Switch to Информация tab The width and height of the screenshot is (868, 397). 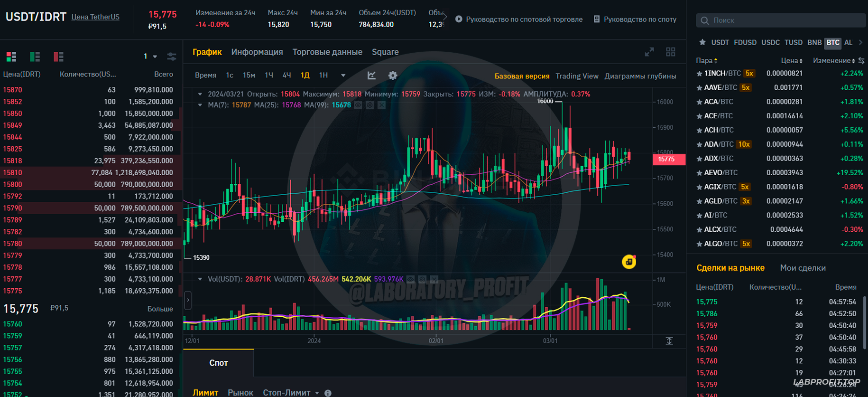pyautogui.click(x=257, y=52)
